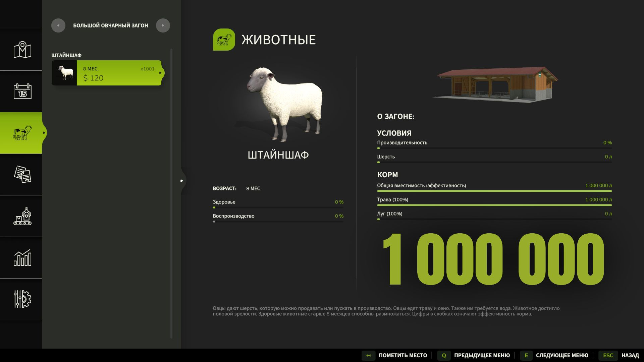Collapse the animal list panel arrow
The image size is (644, 362).
pos(182,181)
